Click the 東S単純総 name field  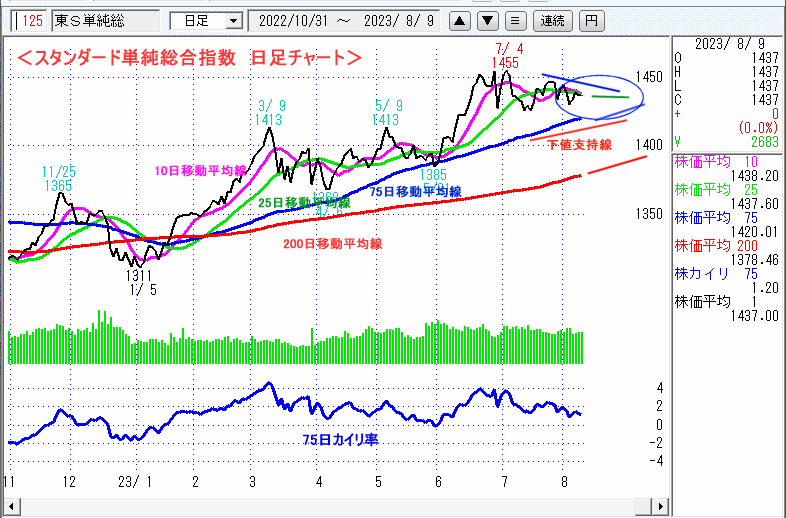point(110,20)
